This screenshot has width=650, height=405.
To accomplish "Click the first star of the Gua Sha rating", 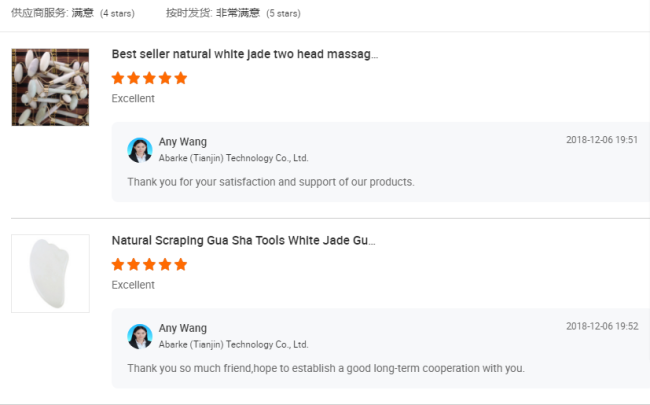I will tap(118, 264).
